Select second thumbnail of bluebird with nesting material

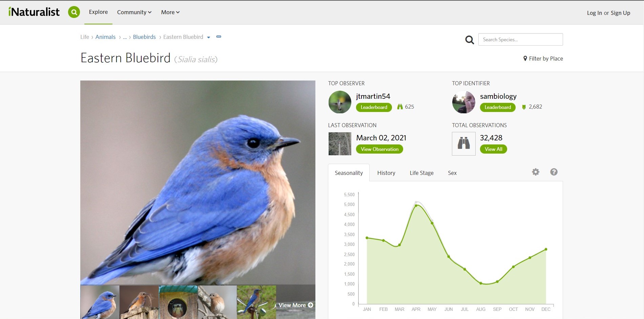click(139, 302)
